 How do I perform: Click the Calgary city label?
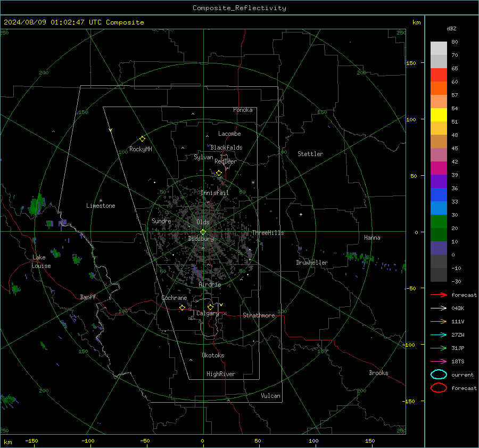208,313
